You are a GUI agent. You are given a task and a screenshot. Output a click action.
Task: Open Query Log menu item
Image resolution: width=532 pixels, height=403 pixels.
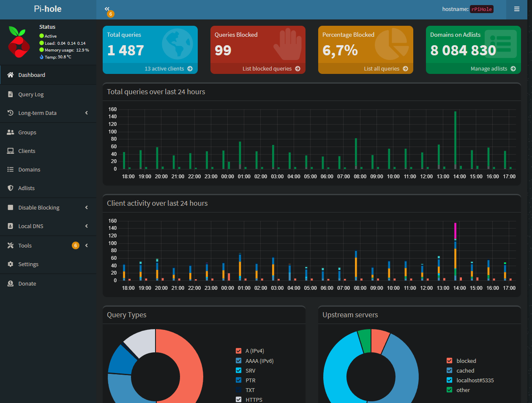click(48, 94)
